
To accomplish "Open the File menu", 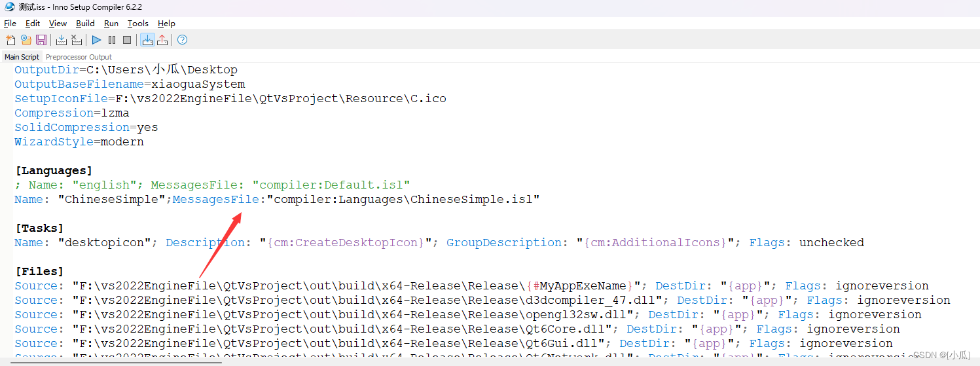I will [x=10, y=23].
